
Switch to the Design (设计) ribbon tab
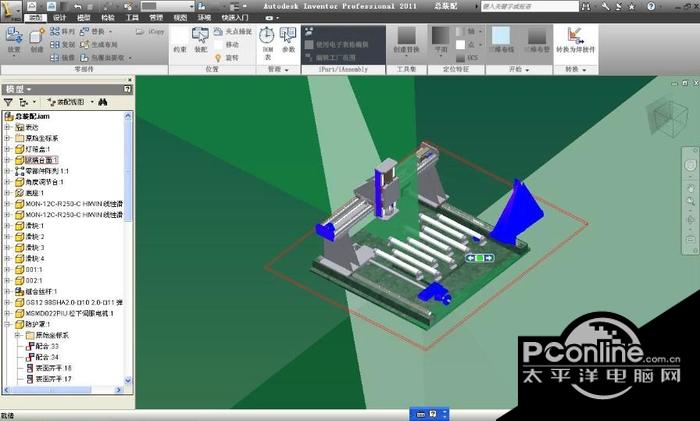(x=59, y=18)
